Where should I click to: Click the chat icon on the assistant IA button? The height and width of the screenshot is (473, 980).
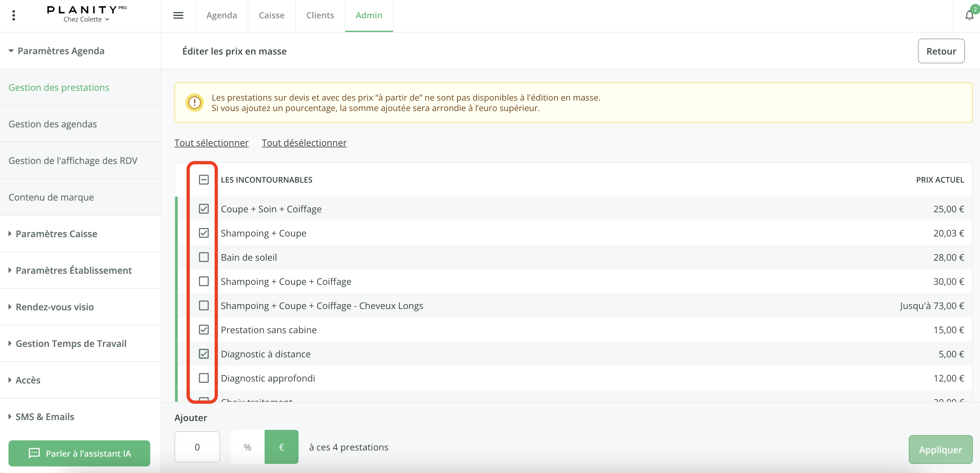(34, 453)
